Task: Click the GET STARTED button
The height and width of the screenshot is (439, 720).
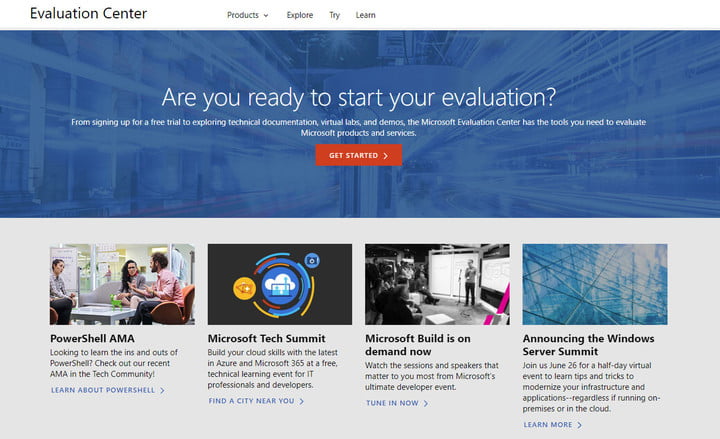Action: click(359, 155)
